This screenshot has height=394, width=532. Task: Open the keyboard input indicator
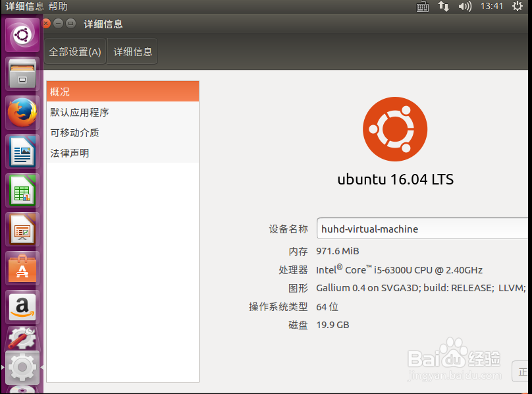(423, 7)
